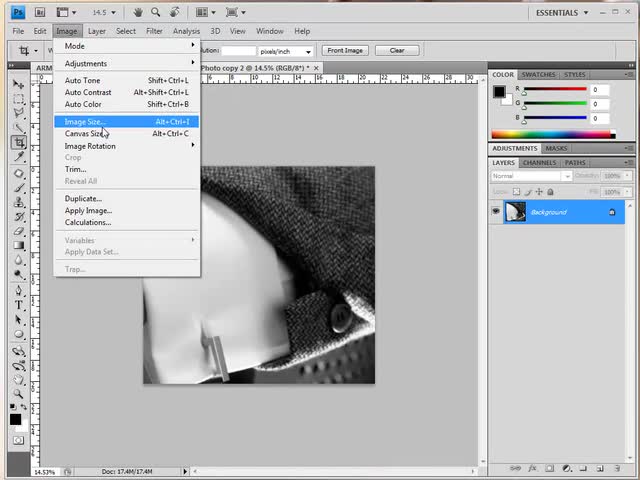Select the Move tool
The height and width of the screenshot is (480, 640).
19,84
